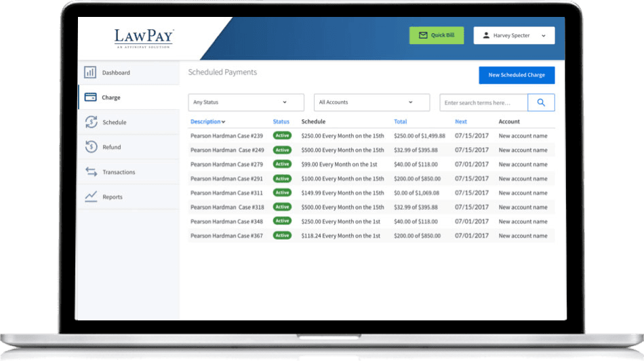Click New Scheduled Charge button
Viewport: 644px width, 361px height.
[517, 75]
